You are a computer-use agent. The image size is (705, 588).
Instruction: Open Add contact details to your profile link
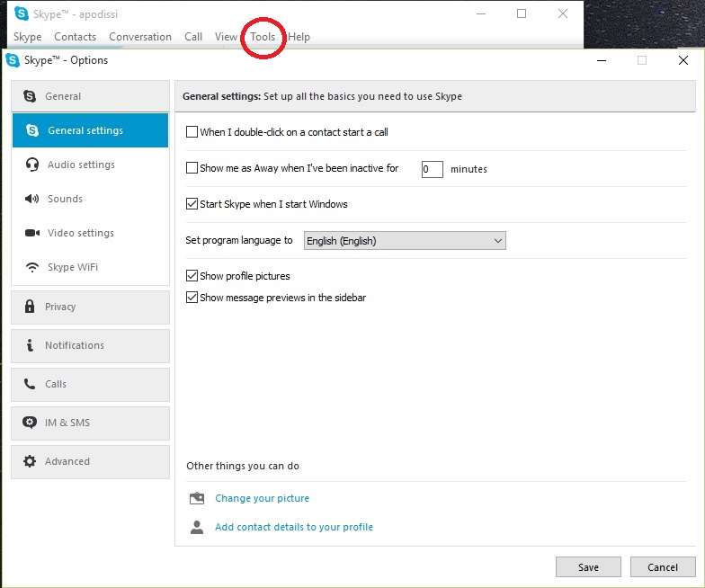click(294, 527)
